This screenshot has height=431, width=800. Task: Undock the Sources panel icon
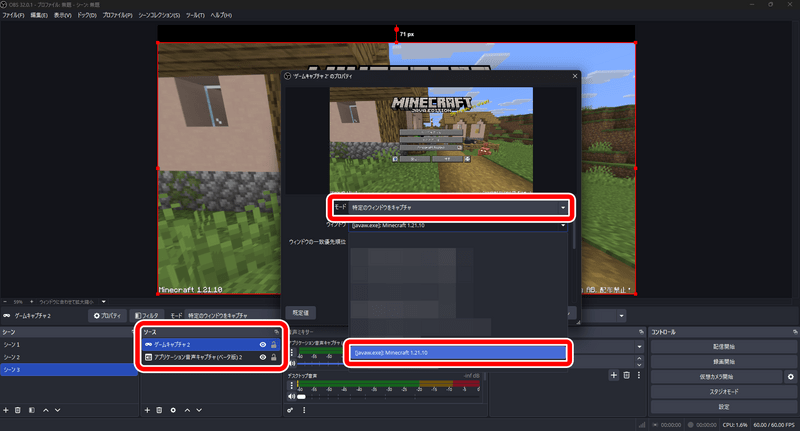tap(277, 332)
